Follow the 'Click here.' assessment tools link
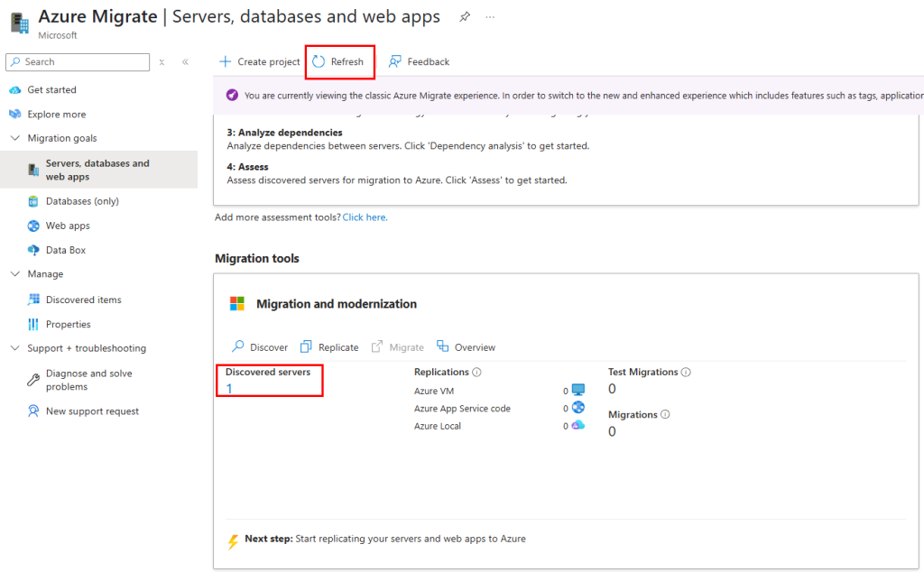924x572 pixels. point(365,217)
